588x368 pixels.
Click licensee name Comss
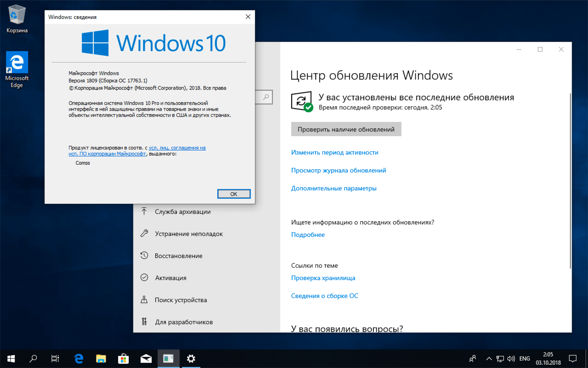pyautogui.click(x=83, y=163)
